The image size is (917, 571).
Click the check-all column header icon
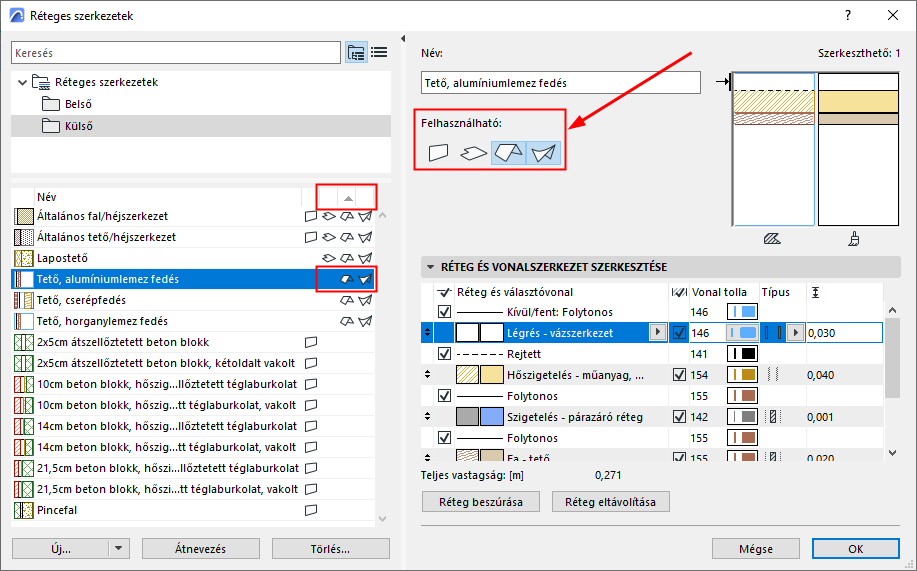[x=444, y=292]
